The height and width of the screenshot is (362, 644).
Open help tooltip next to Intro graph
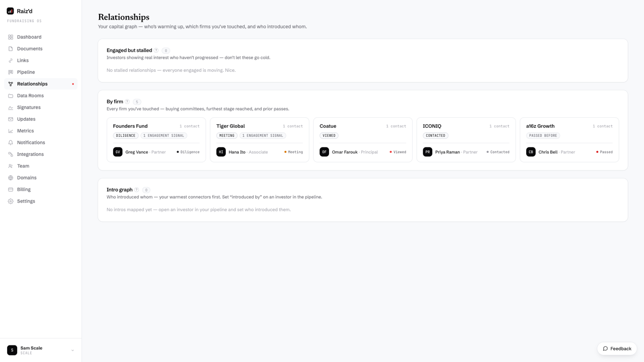click(137, 190)
